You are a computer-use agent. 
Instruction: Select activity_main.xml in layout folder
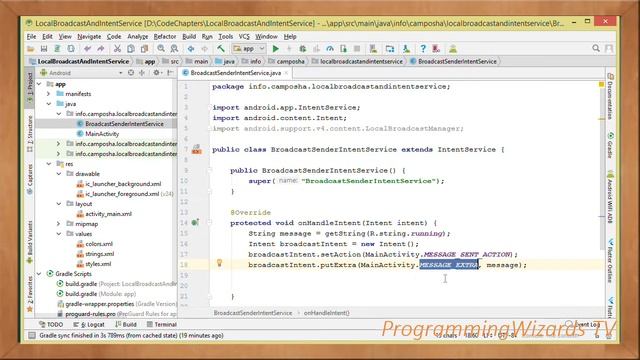pos(108,214)
